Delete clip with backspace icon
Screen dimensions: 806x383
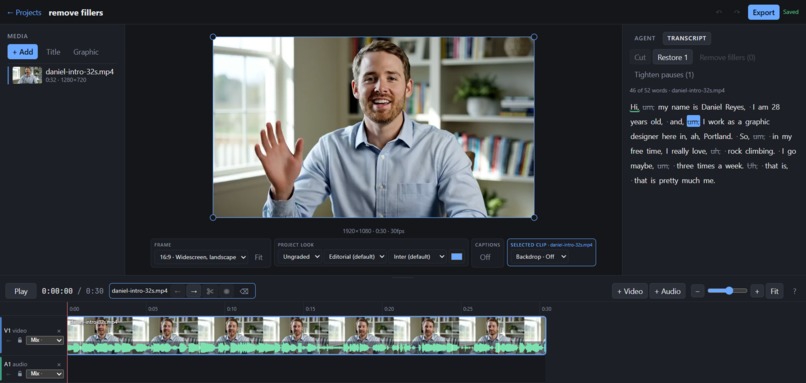click(x=244, y=291)
